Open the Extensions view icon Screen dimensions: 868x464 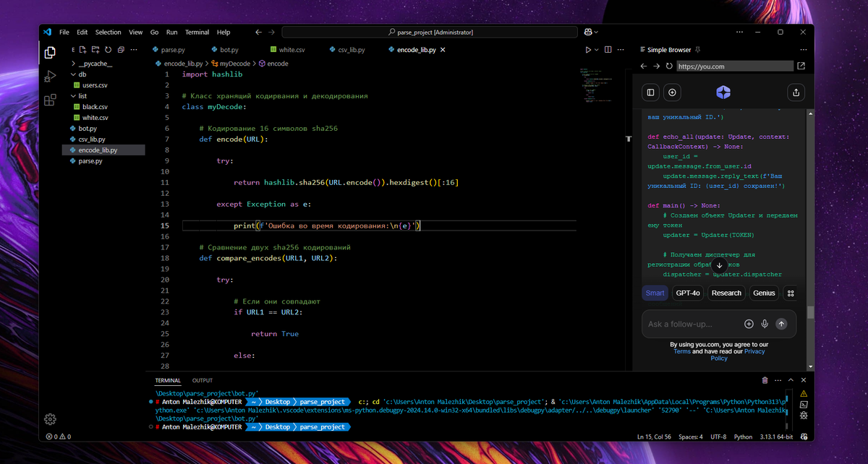50,100
